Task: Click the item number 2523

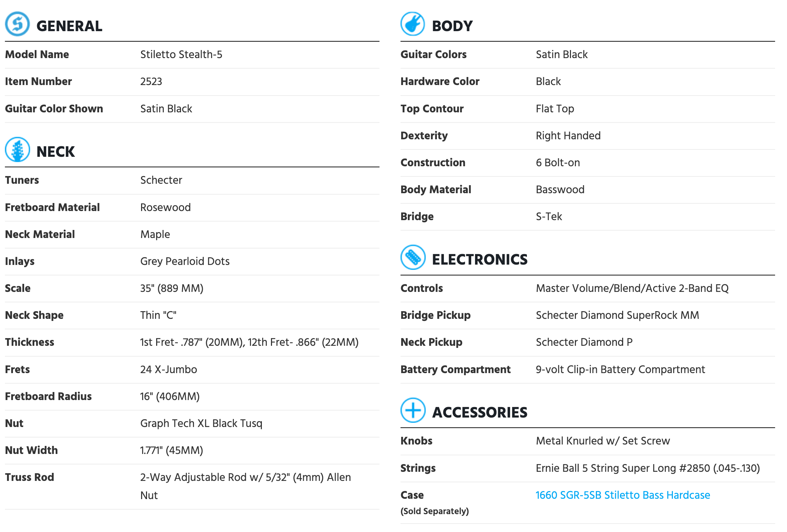Action: point(151,81)
